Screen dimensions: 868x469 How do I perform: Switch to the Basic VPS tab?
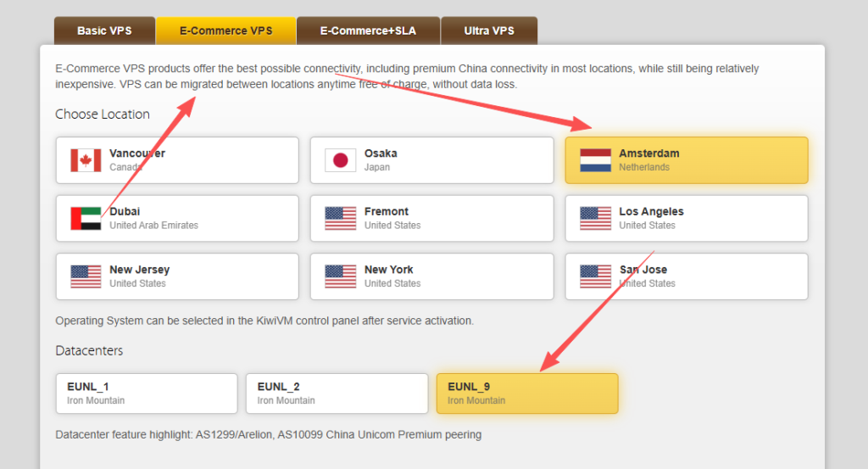tap(104, 31)
